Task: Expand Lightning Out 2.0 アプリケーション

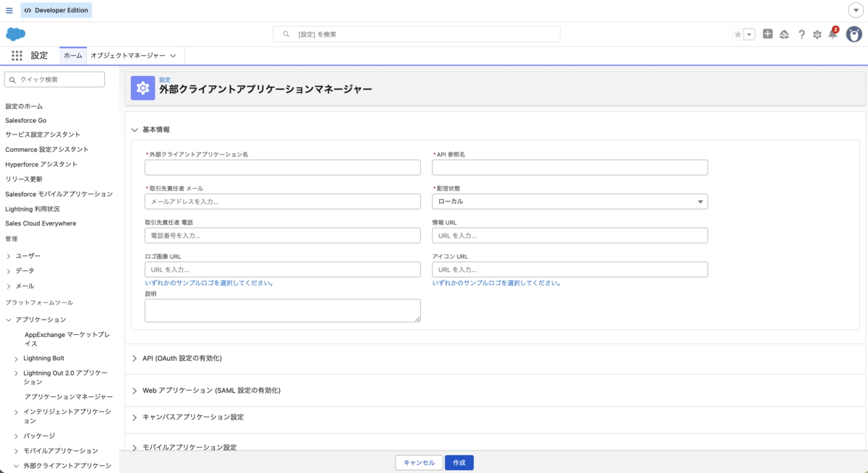Action: coord(17,373)
